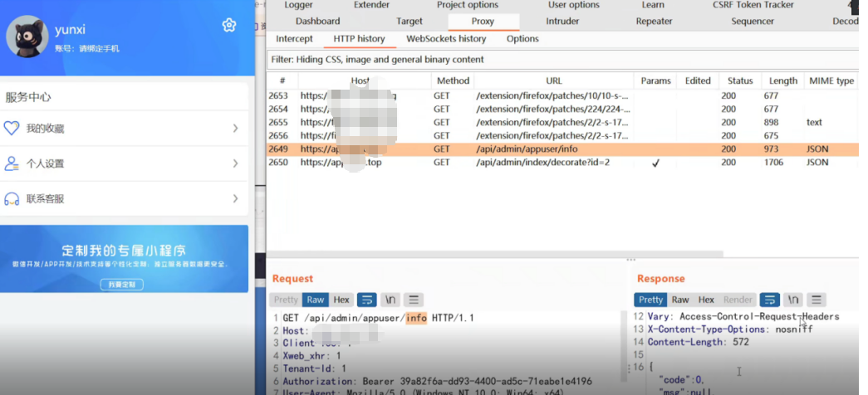Open the Intruder tab
The width and height of the screenshot is (868, 395).
[562, 22]
